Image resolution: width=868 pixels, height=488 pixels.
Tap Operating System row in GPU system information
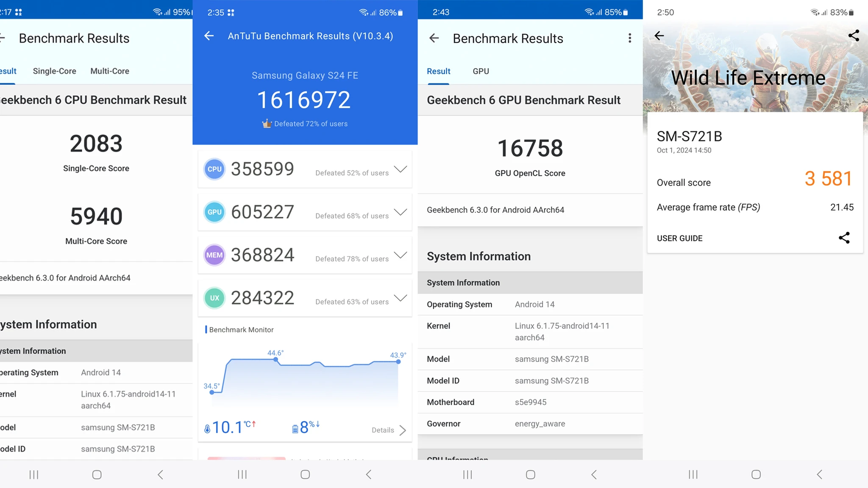click(x=530, y=305)
